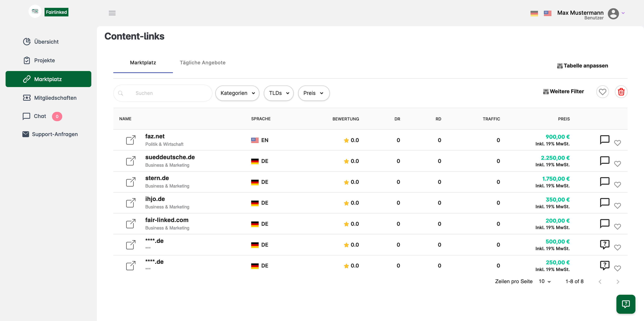Click the search magnifier icon
The width and height of the screenshot is (644, 321).
point(121,93)
